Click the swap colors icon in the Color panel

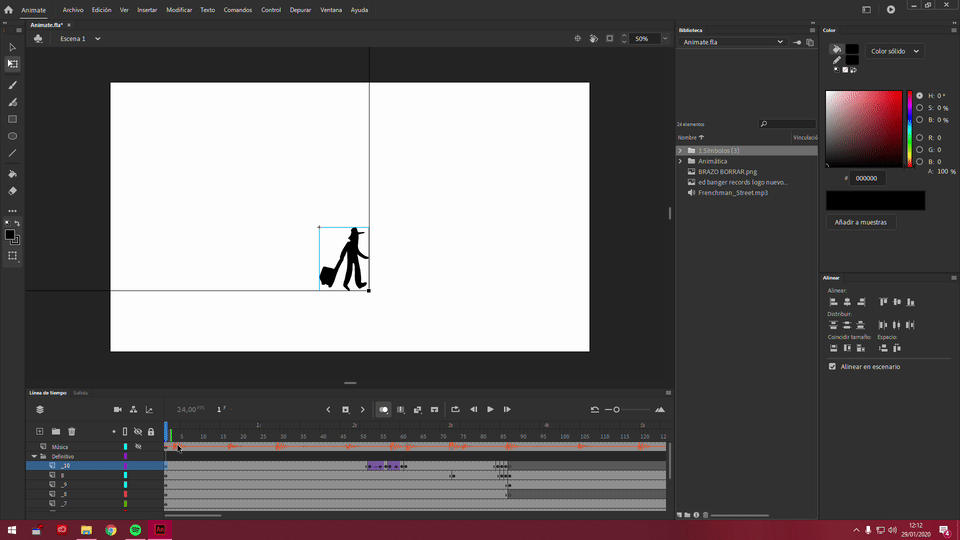pyautogui.click(x=853, y=70)
